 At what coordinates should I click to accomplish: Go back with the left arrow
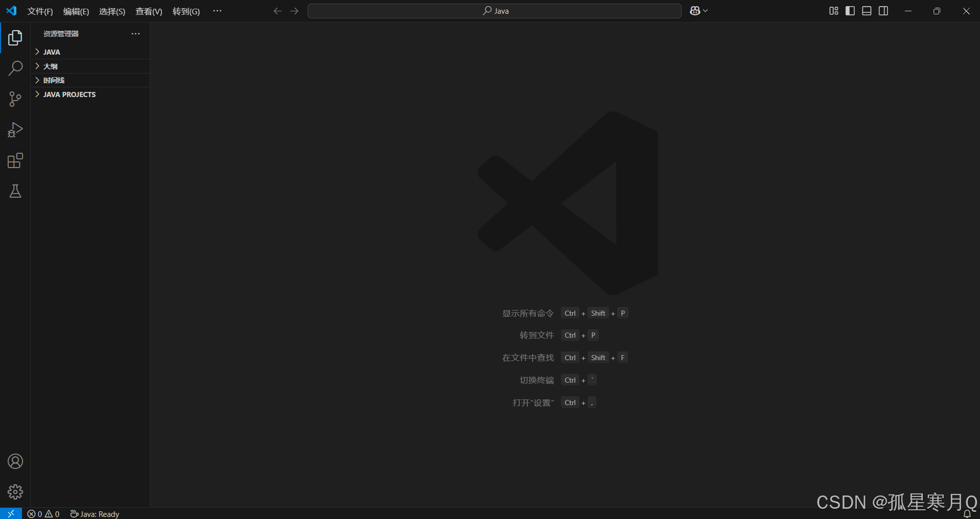pos(277,11)
